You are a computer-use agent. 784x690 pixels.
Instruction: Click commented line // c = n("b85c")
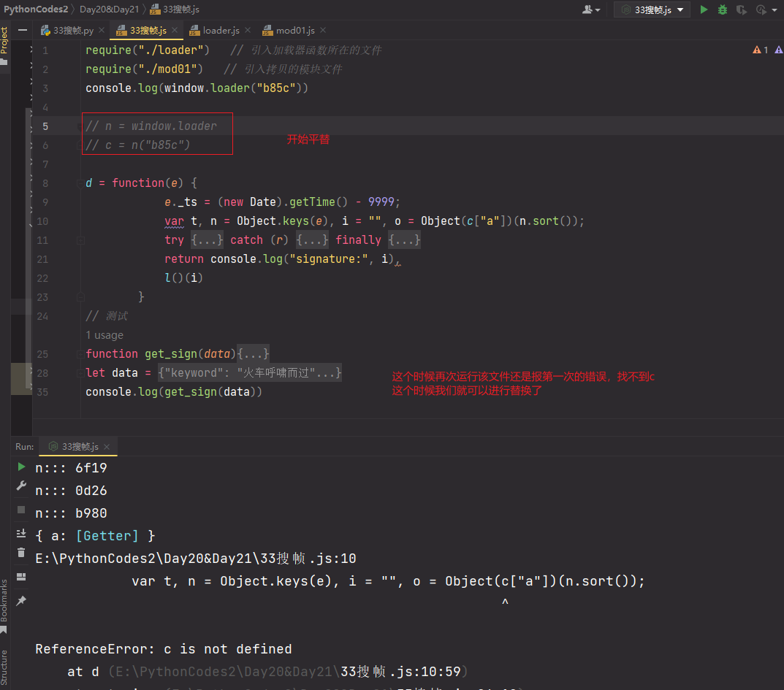[138, 145]
